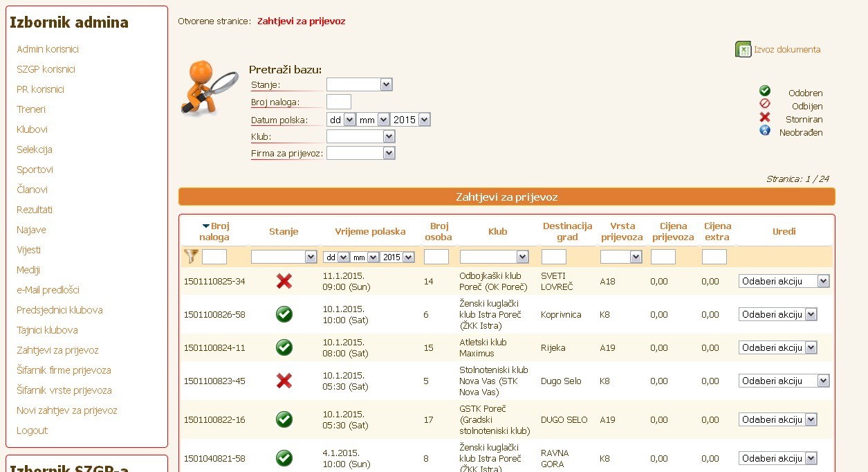Open SZGP korisnici menu item
Viewport: 868px width, 472px height.
pyautogui.click(x=46, y=69)
